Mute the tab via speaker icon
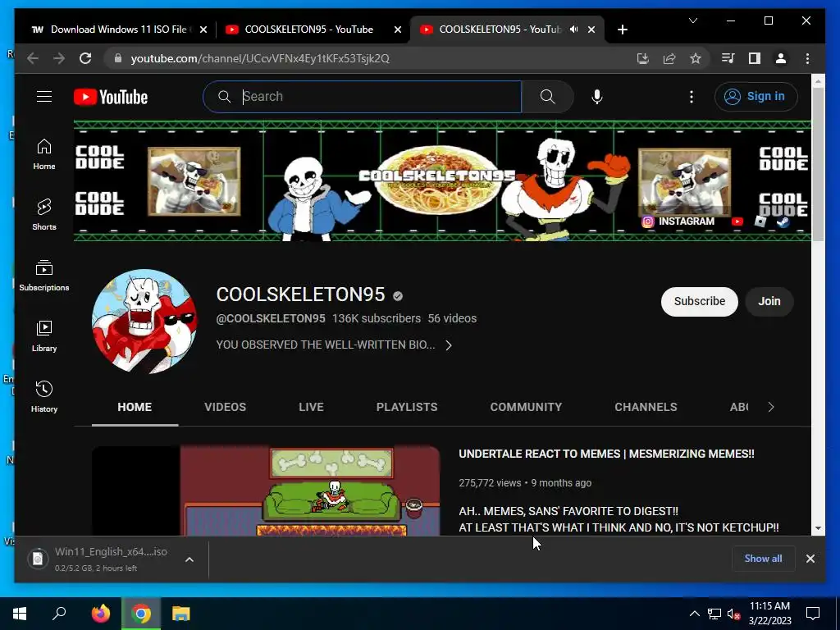Screen dimensions: 840x630 click(x=573, y=29)
